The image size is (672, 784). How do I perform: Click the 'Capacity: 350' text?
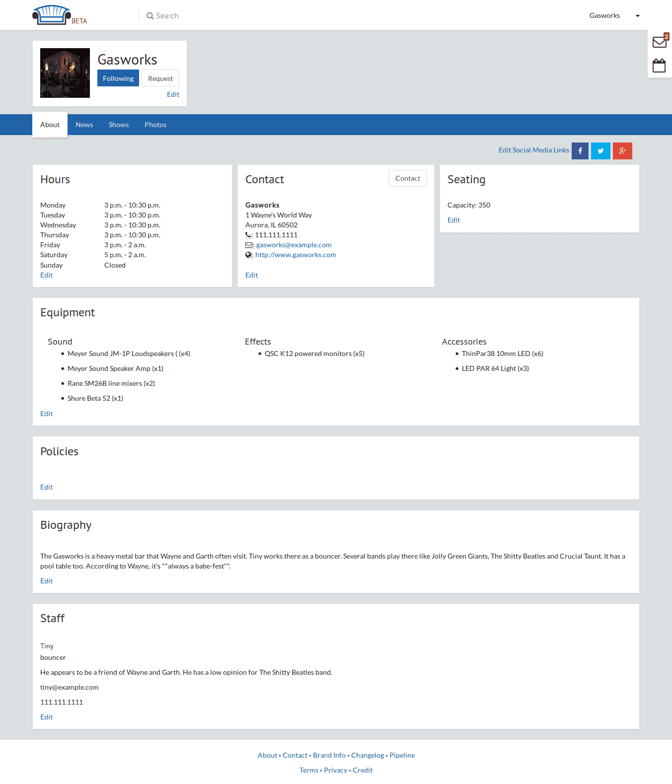pyautogui.click(x=469, y=205)
